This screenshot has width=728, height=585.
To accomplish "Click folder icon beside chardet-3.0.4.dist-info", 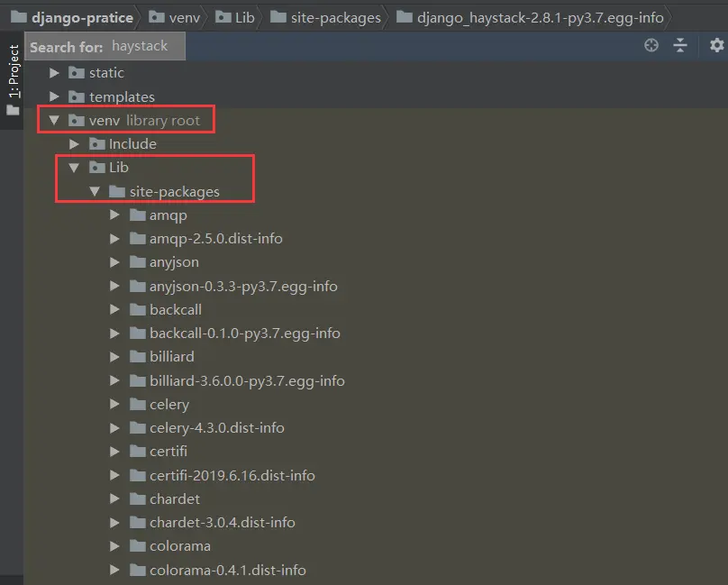I will click(138, 522).
